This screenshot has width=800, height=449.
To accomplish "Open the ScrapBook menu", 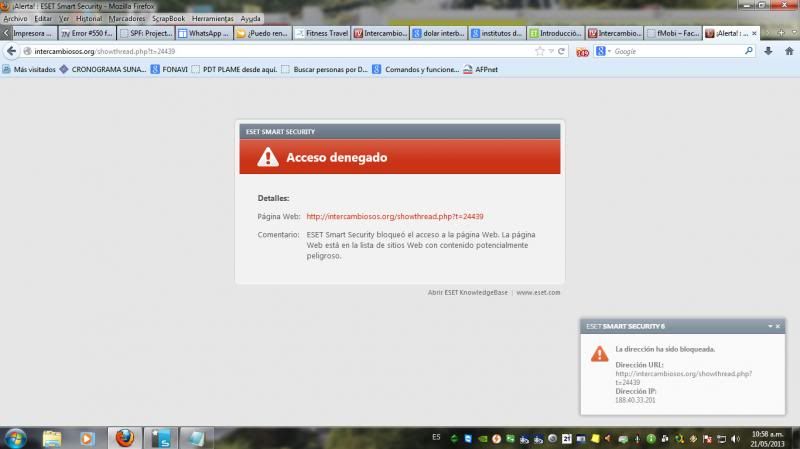I will point(168,18).
